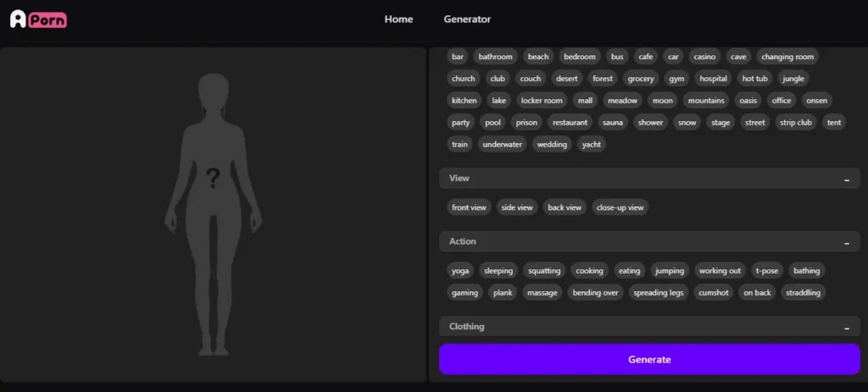Click the silhouette placeholder preview image
Viewport: 868px width, 392px height.
(x=213, y=214)
